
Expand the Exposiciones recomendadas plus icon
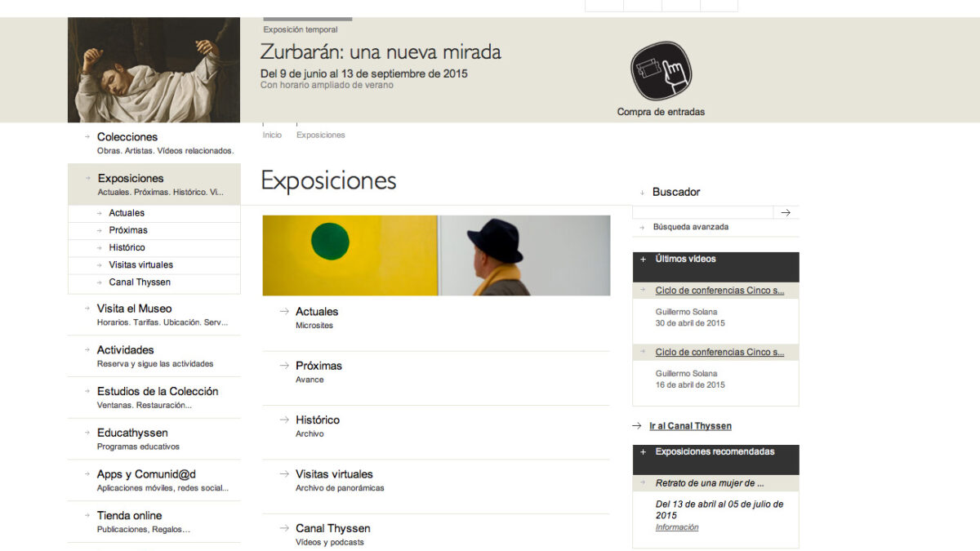click(x=644, y=452)
